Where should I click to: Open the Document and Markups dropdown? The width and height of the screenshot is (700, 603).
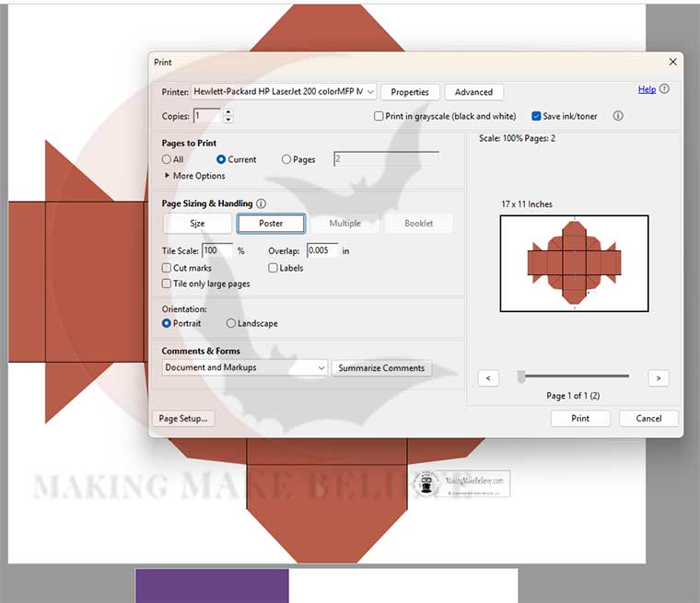[x=244, y=367]
